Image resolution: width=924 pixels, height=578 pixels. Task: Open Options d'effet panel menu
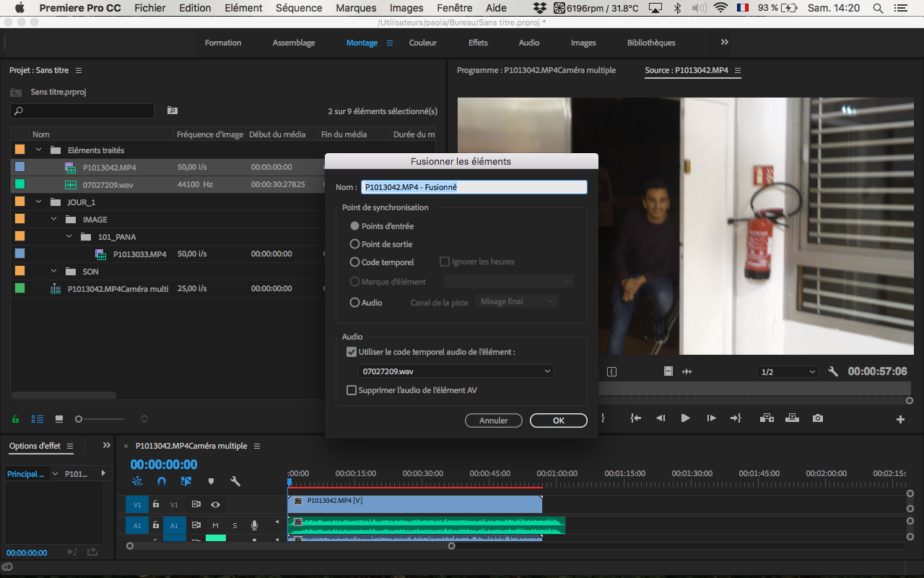70,447
